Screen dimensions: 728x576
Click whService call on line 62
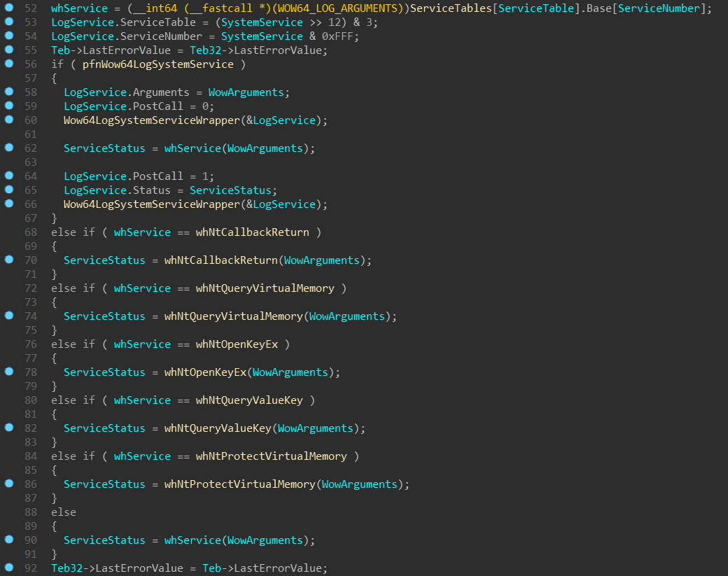tap(192, 148)
